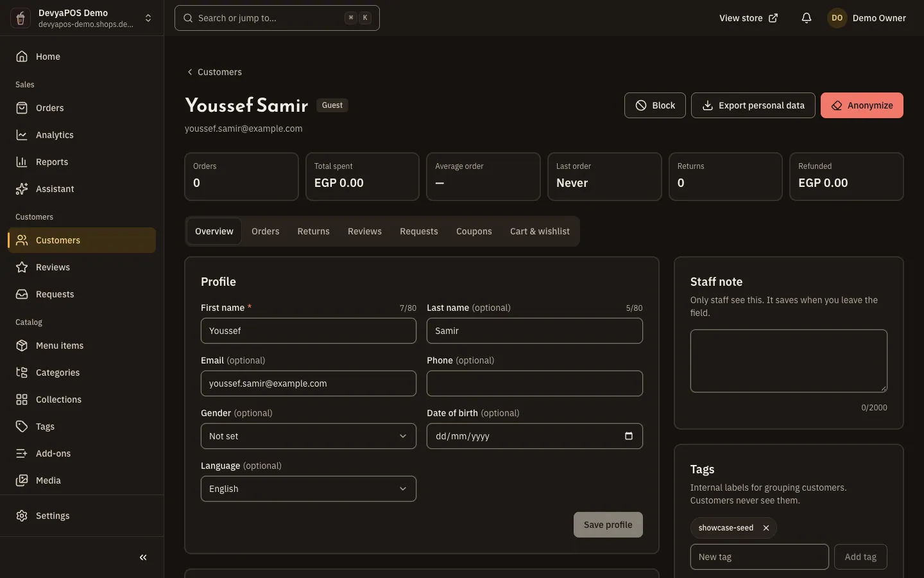Open Collections in the sidebar
Viewport: 924px width, 578px height.
pyautogui.click(x=82, y=399)
